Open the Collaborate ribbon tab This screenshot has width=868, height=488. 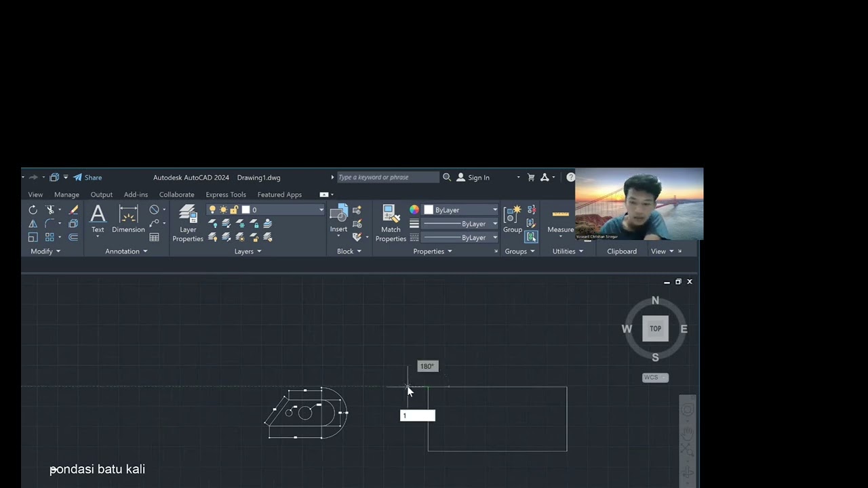pyautogui.click(x=176, y=195)
